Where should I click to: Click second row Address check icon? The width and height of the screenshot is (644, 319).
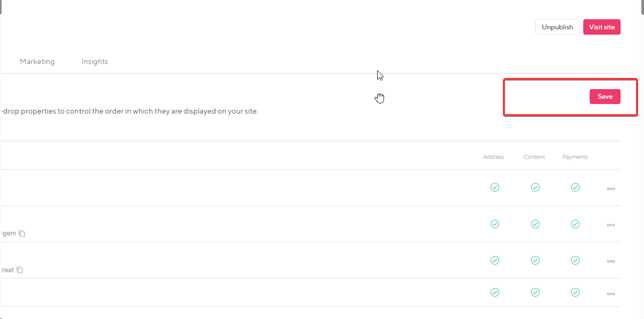(x=495, y=224)
